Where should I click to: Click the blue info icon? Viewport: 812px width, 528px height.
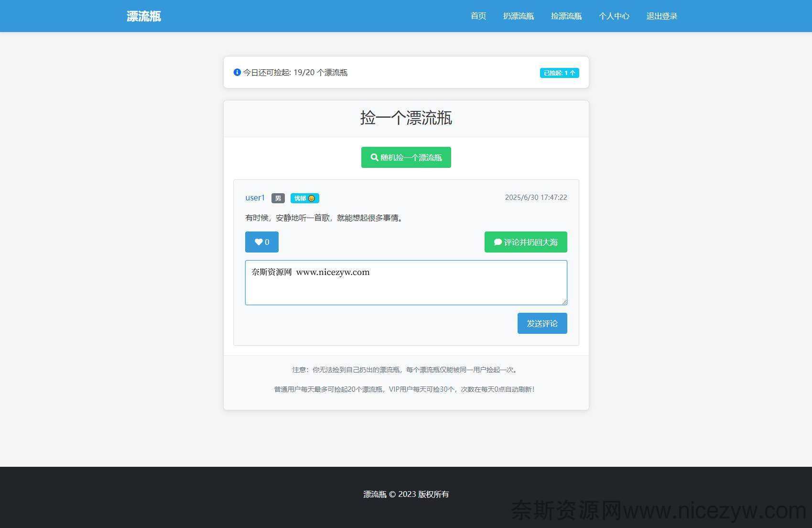(237, 72)
